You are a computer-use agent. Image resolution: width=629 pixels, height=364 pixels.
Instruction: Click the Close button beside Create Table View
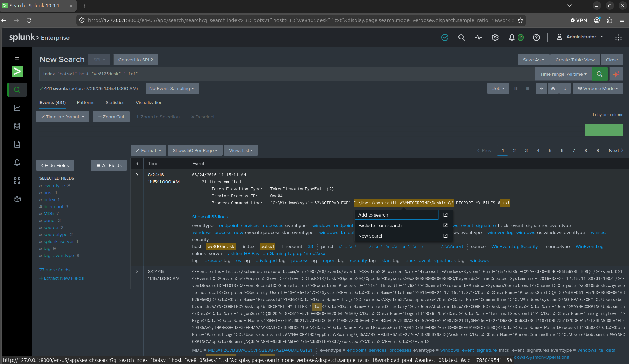pyautogui.click(x=612, y=60)
